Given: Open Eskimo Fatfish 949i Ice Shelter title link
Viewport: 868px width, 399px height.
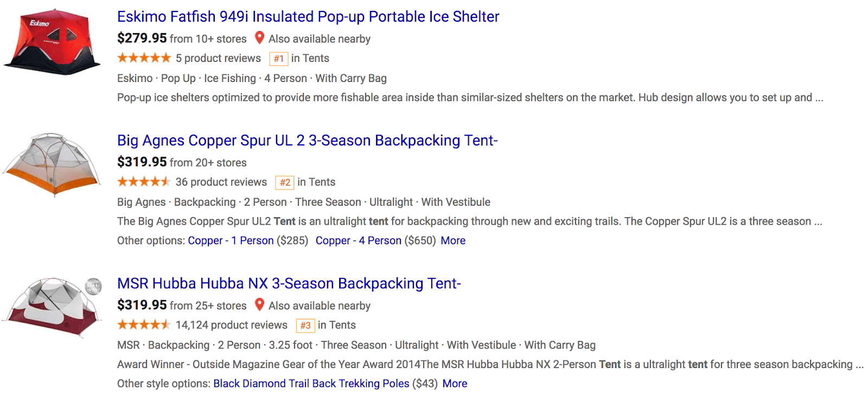Looking at the screenshot, I should pos(308,17).
